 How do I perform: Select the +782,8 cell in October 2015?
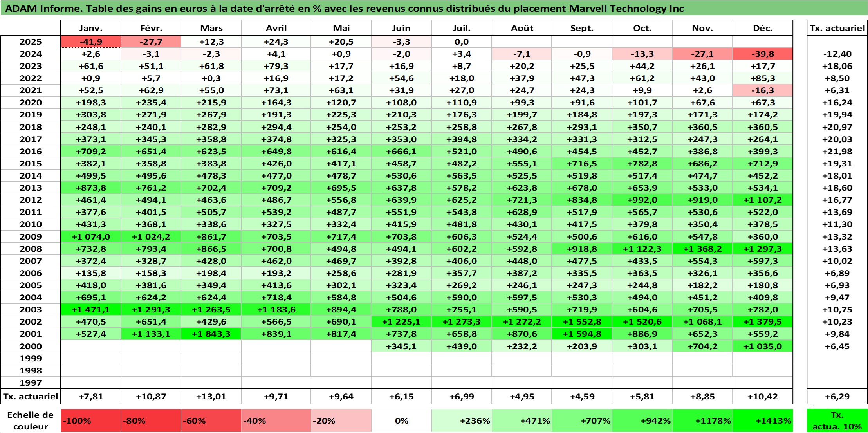(x=642, y=164)
